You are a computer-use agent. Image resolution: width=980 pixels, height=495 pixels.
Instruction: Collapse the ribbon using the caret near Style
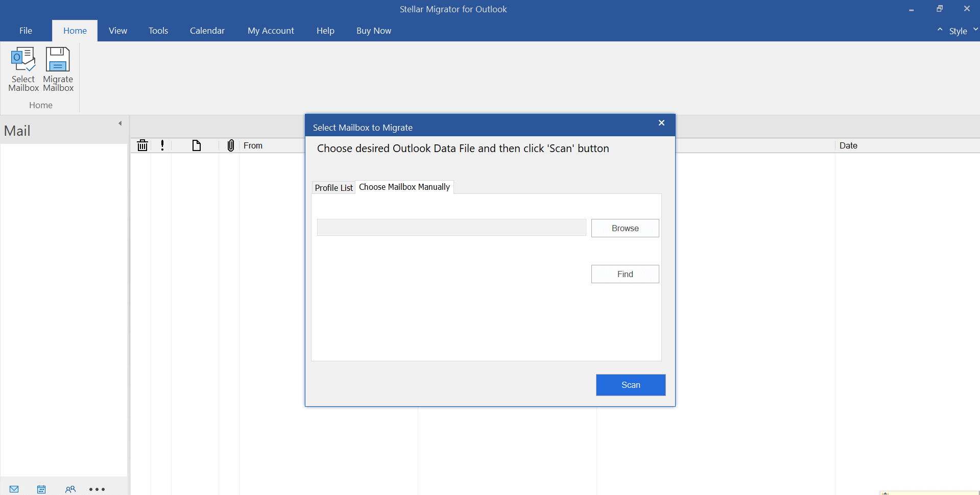tap(940, 29)
